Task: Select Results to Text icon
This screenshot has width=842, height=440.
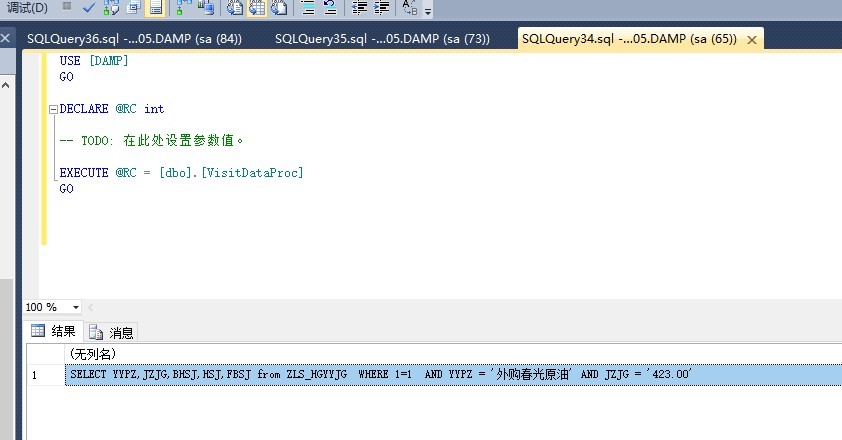Action: coord(235,8)
